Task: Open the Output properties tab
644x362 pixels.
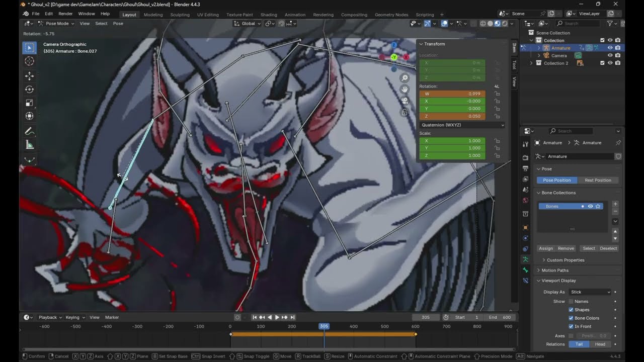Action: coord(526,168)
